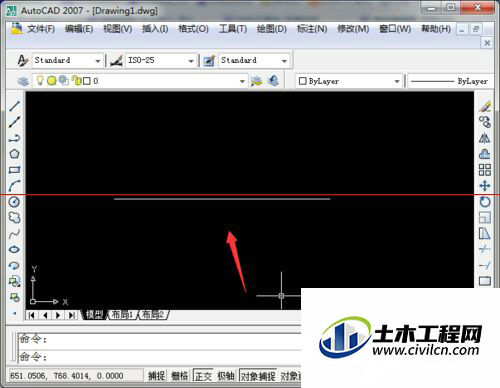Select the Mirror tool
Screen dimensions: 500x388
485,138
